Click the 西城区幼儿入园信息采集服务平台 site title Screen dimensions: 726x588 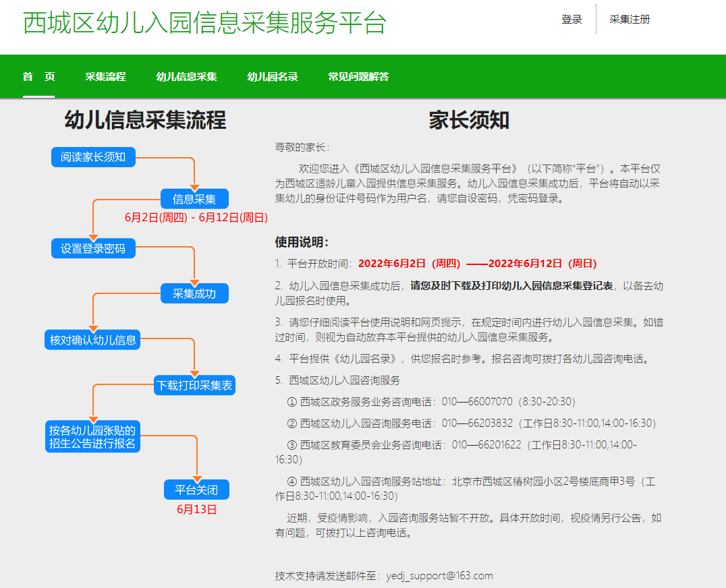click(x=204, y=22)
